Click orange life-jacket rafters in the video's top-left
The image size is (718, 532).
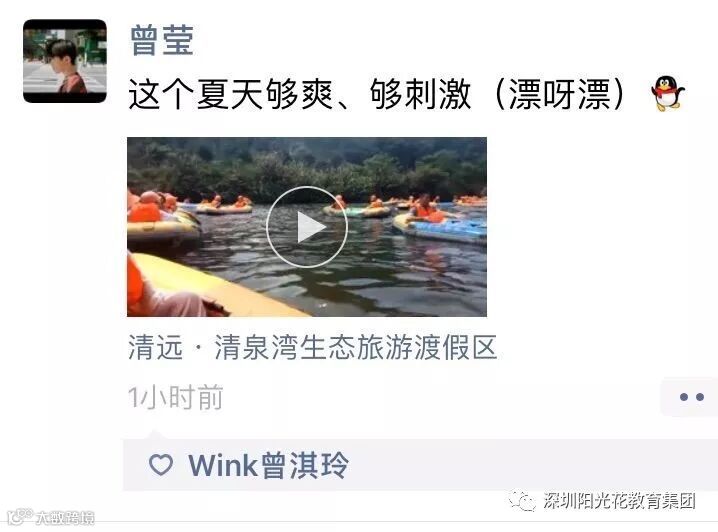click(x=151, y=207)
